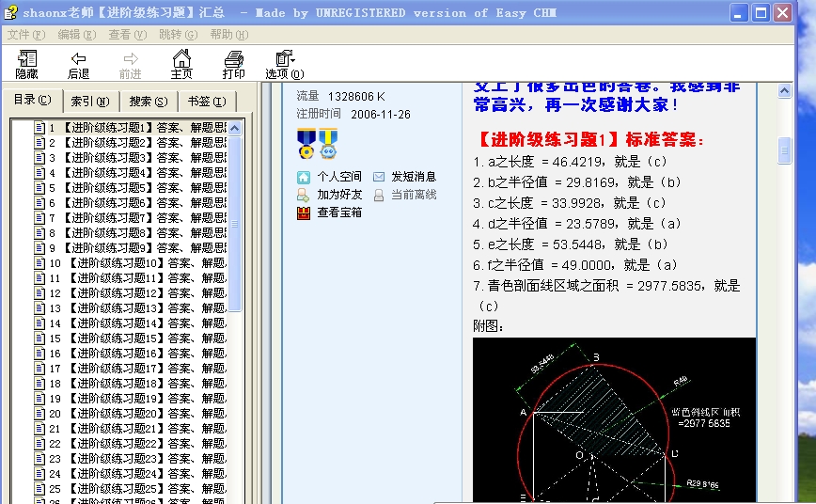Open the 个人空间 (personal space) link
This screenshot has height=504, width=816.
pos(339,177)
